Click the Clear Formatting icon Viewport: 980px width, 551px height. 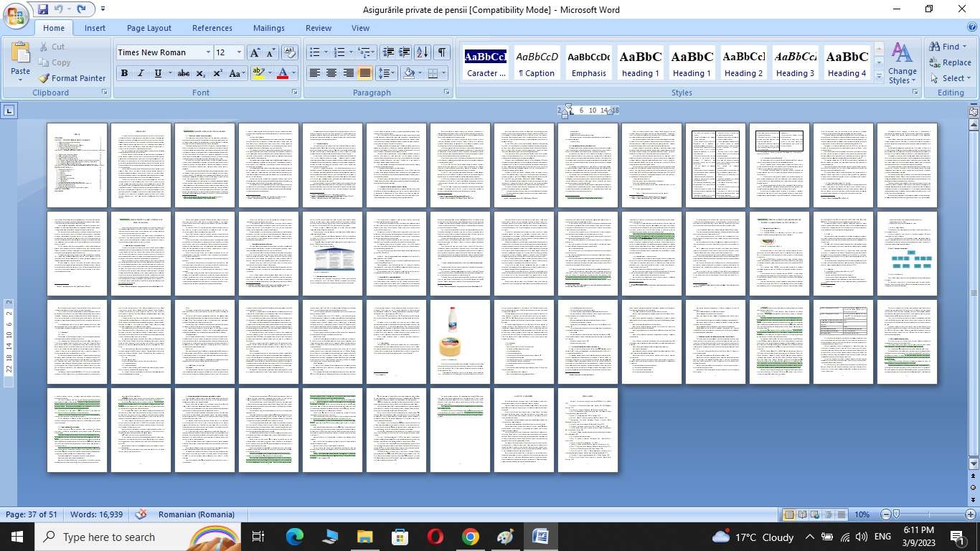(290, 52)
